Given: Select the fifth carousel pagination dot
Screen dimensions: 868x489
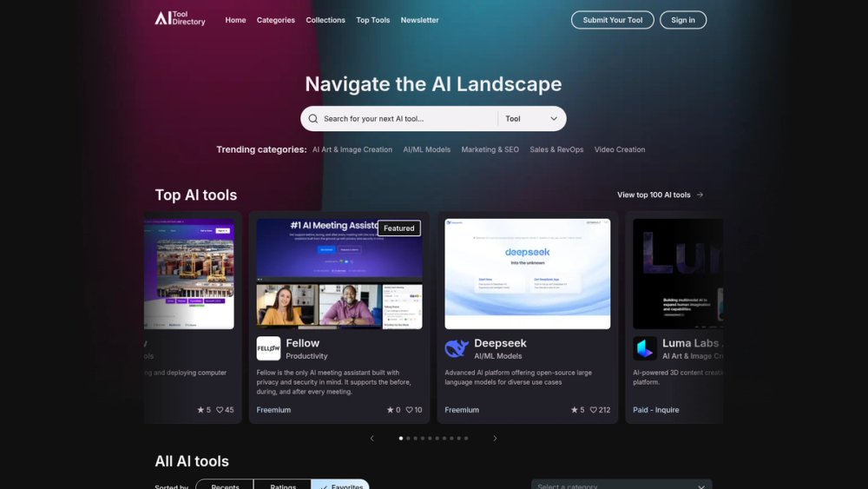Looking at the screenshot, I should (x=430, y=438).
